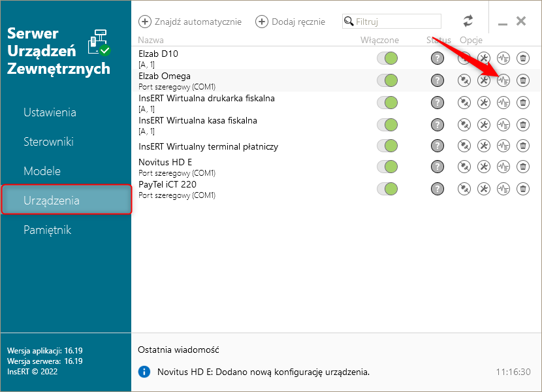542x392 pixels.
Task: Delete InsERT Wirtualna kasa fiskalna via trash icon
Action: click(x=523, y=125)
